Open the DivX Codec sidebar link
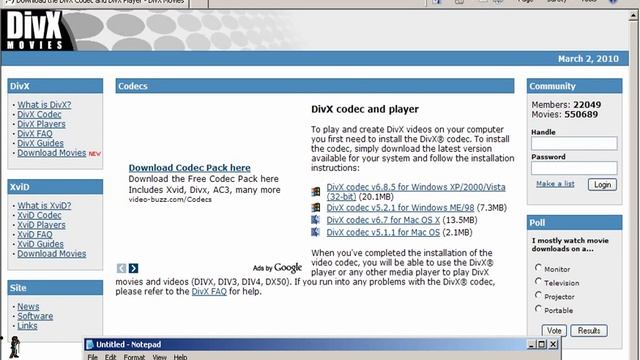Image resolution: width=640 pixels, height=360 pixels. (39, 114)
